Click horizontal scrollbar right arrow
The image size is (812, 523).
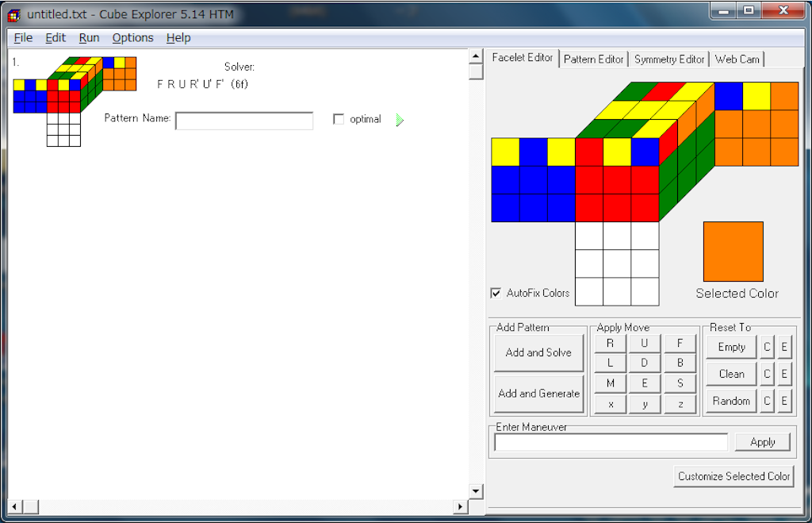(460, 506)
